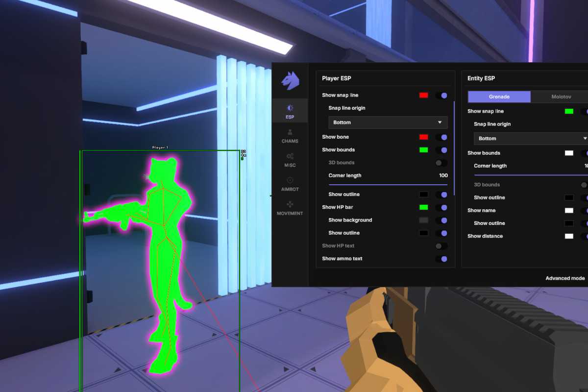Pick the red Show bone color swatch

(423, 137)
